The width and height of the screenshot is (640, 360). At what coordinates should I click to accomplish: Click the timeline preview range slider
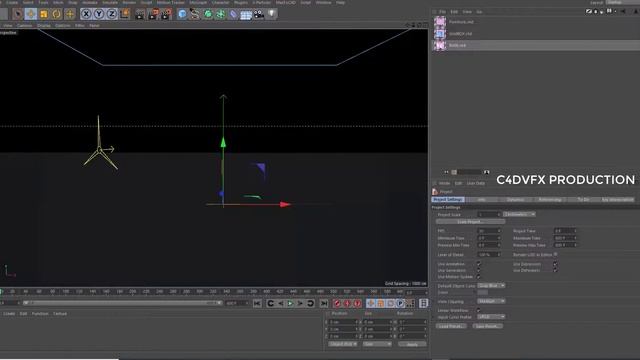pyautogui.click(x=122, y=303)
